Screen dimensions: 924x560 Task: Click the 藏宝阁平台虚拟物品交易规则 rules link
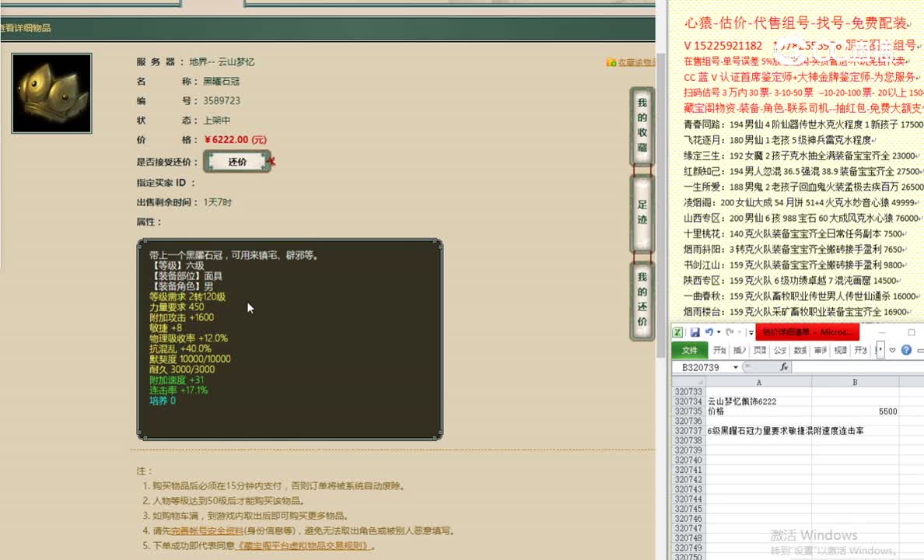(303, 546)
